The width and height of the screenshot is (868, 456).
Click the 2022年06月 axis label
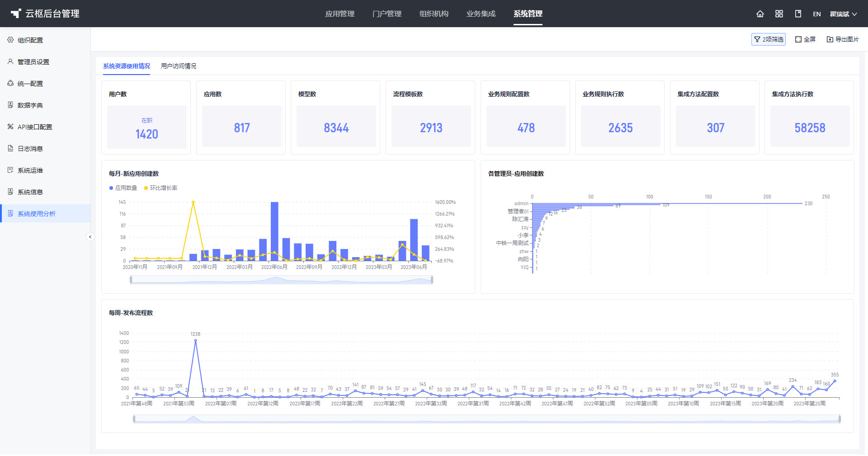[274, 267]
